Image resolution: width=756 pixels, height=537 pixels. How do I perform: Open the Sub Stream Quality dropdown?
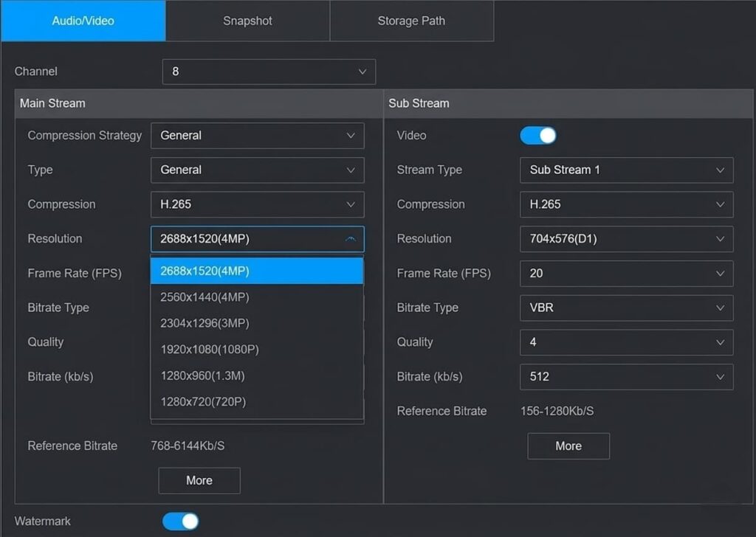pos(626,342)
